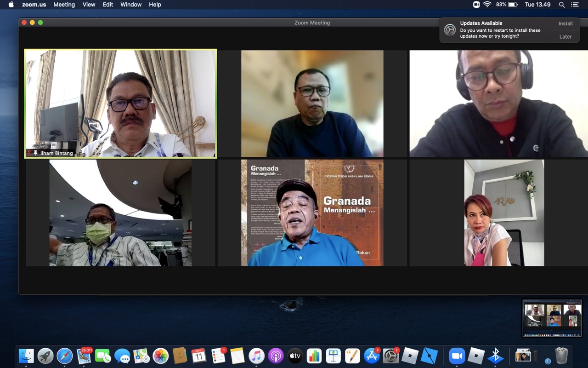The width and height of the screenshot is (588, 368).
Task: Click the pin icon beside Ilham Bintang
Action: [35, 153]
